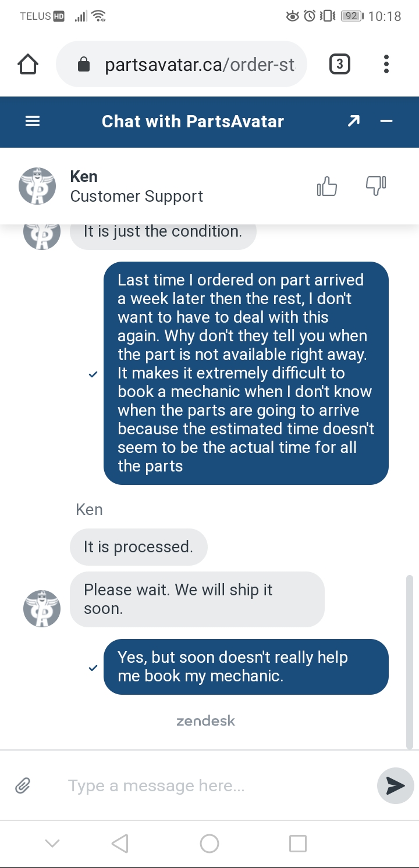Tap the partsavatar.ca address bar
The width and height of the screenshot is (419, 868).
click(x=182, y=64)
